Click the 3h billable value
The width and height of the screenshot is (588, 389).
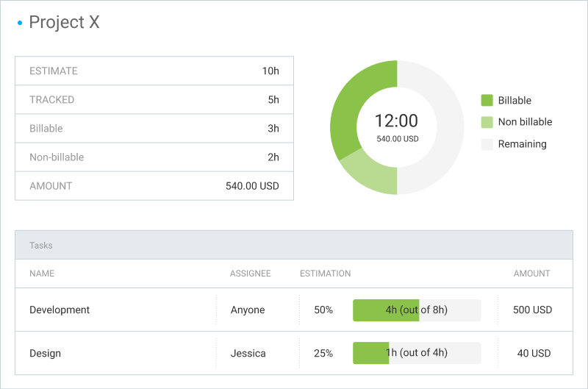(x=273, y=128)
